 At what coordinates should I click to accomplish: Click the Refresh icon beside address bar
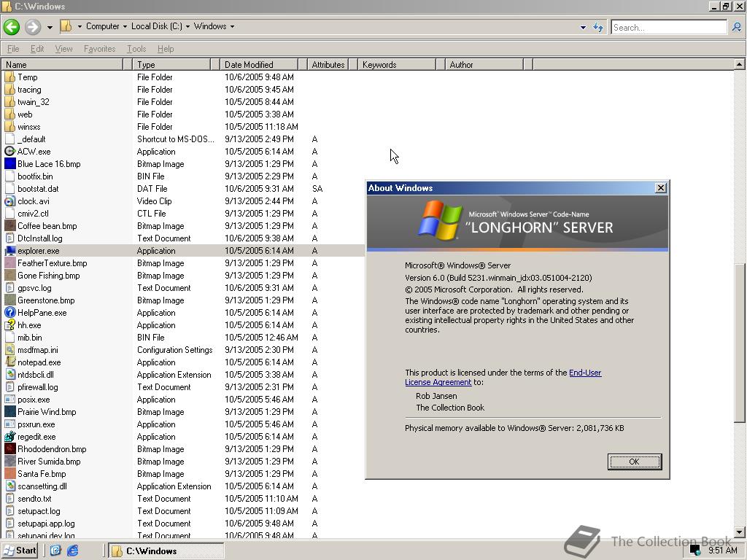[x=598, y=27]
